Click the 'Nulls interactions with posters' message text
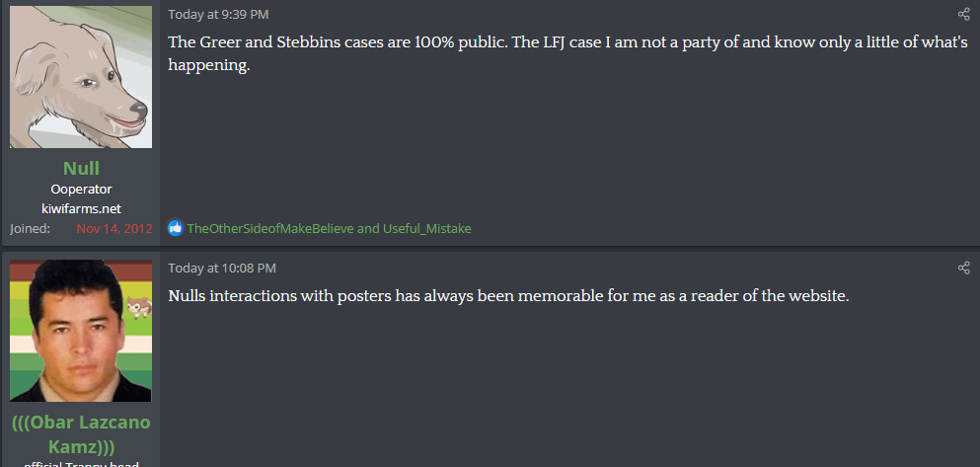 click(x=507, y=296)
